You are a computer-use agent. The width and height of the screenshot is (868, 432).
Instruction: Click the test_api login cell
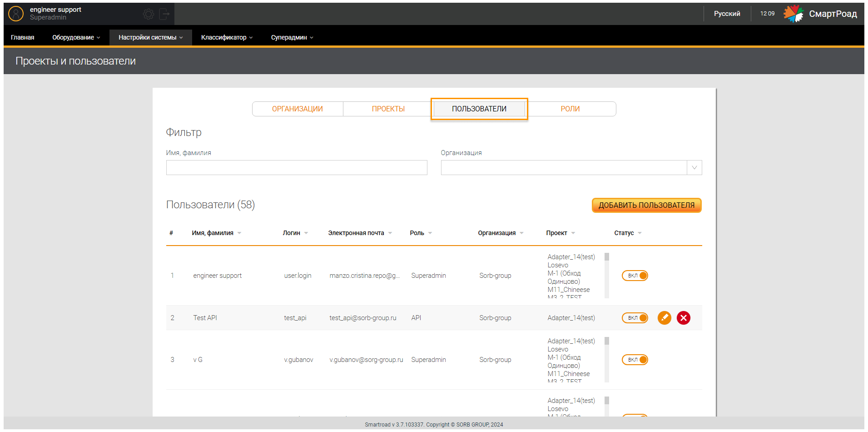click(x=295, y=318)
